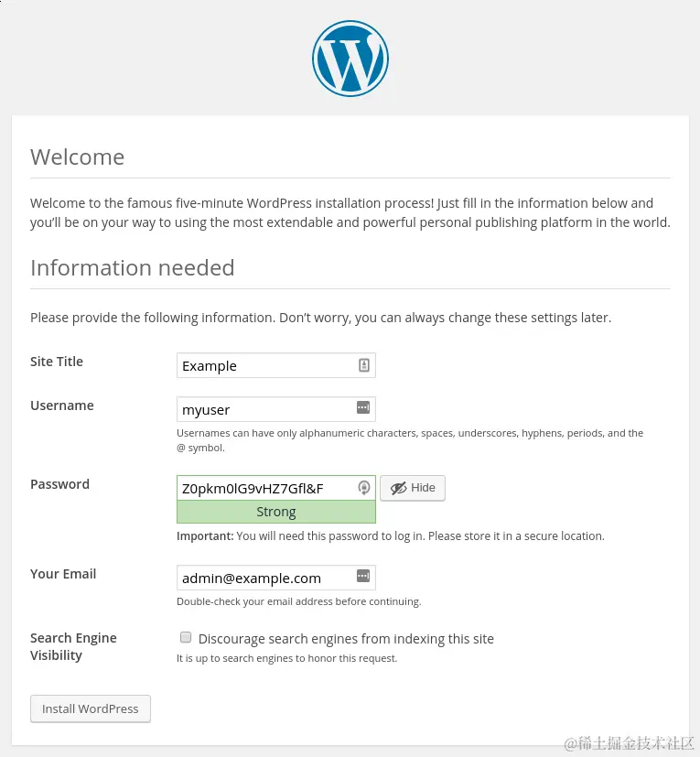Click 'Double-check your email address before continuing.' note
This screenshot has width=700, height=757.
[299, 601]
